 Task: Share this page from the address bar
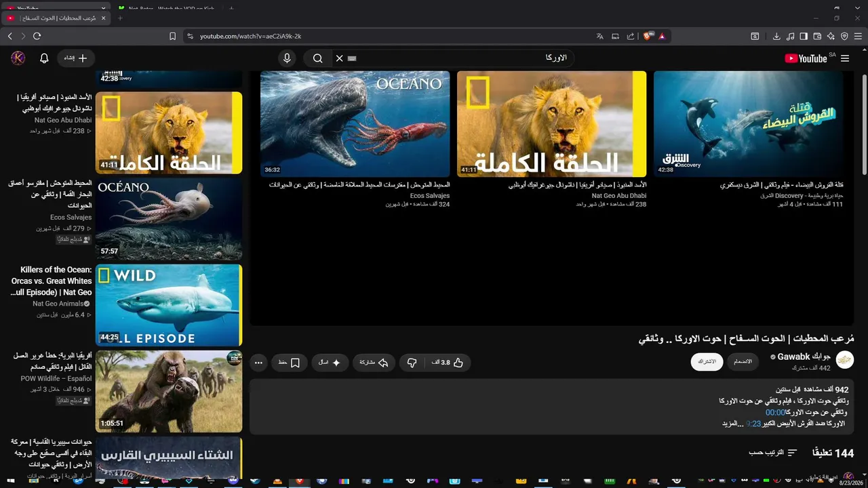[x=631, y=36]
